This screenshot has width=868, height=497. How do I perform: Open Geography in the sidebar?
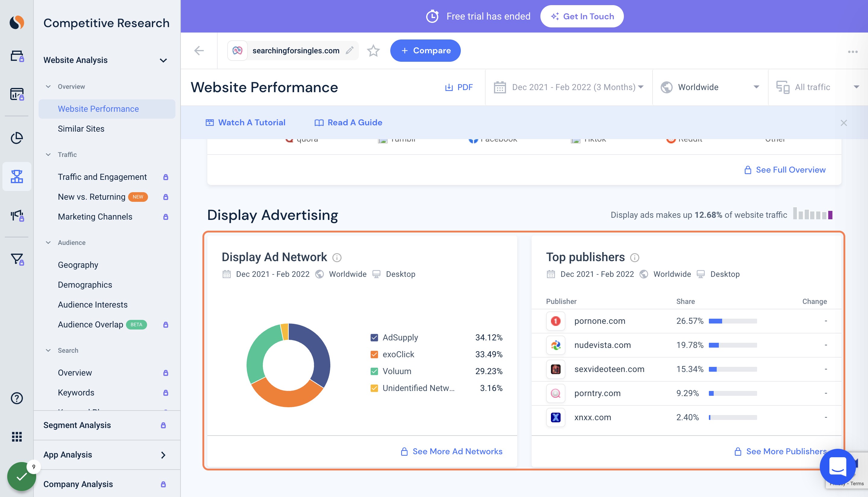coord(78,265)
